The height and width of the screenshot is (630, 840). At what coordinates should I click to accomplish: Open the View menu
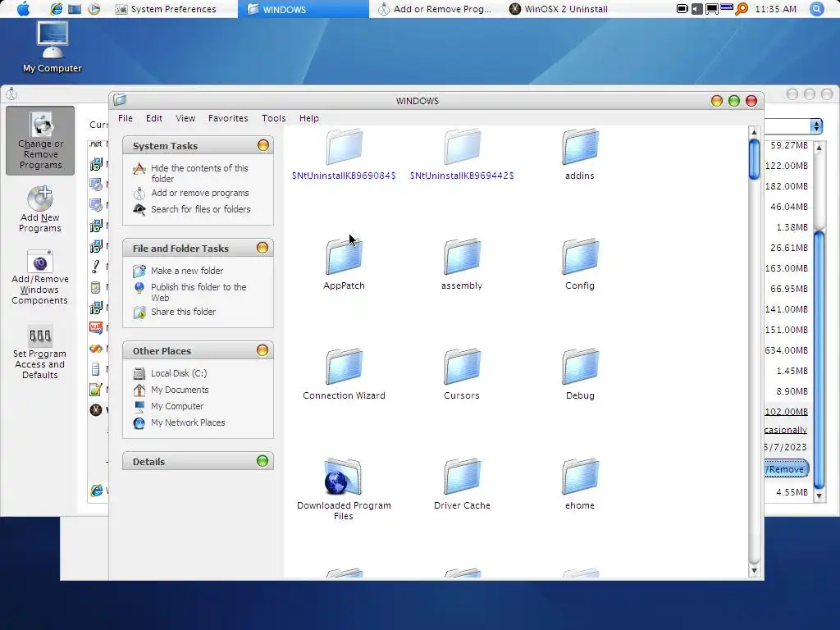pyautogui.click(x=185, y=118)
